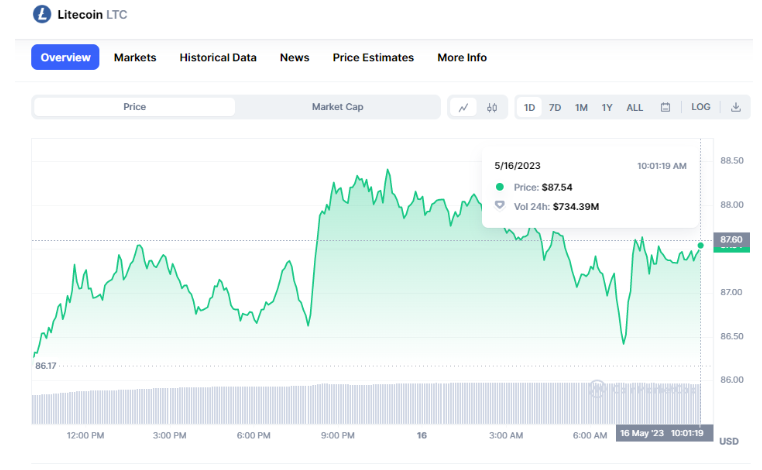Select the 7D time range
Screen dimensions: 762x470
[555, 107]
